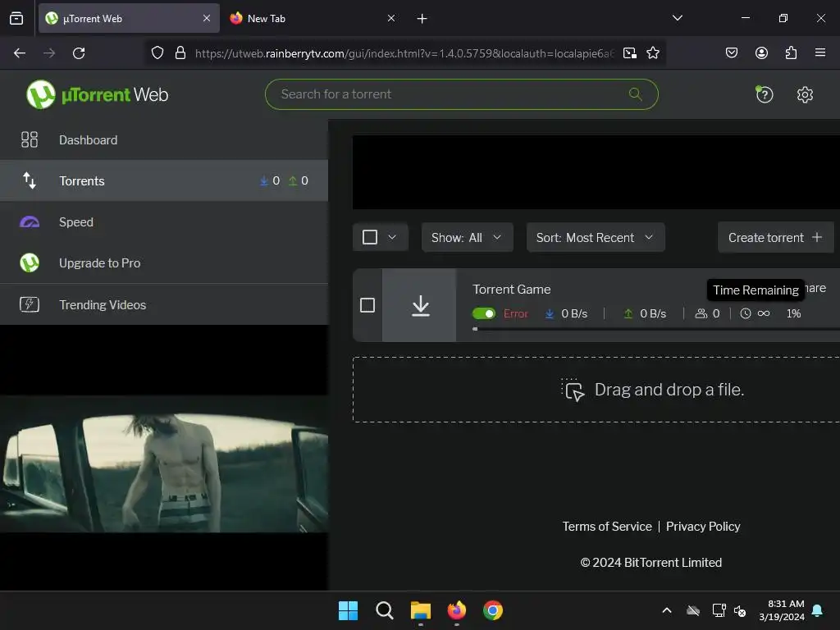Reload the page

(79, 53)
